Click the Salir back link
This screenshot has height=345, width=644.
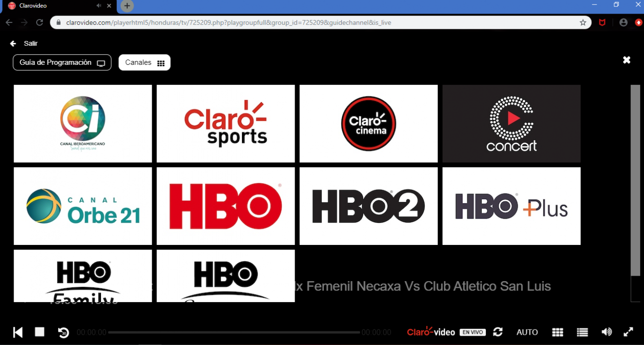[x=24, y=43]
